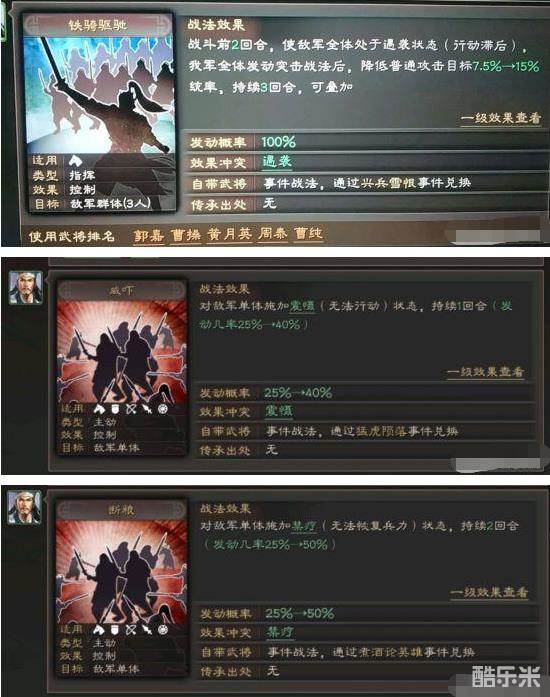Click the cavalry icon on 铁骑驱驰 card
The height and width of the screenshot is (697, 550).
pyautogui.click(x=75, y=160)
